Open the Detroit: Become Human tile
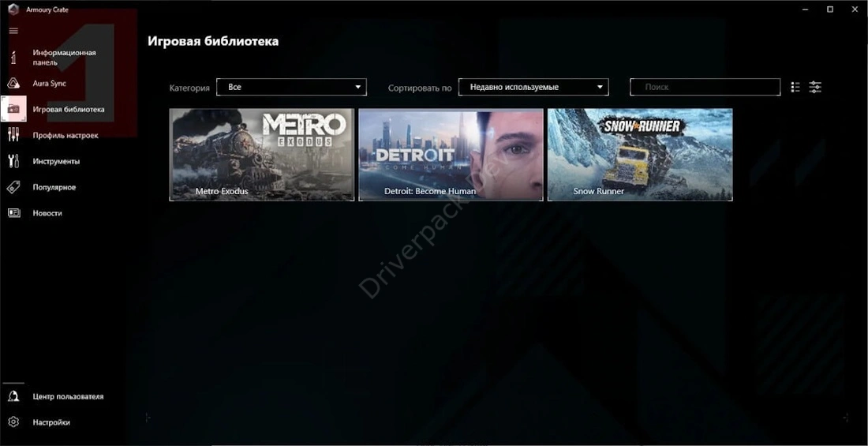This screenshot has height=446, width=868. (x=451, y=155)
